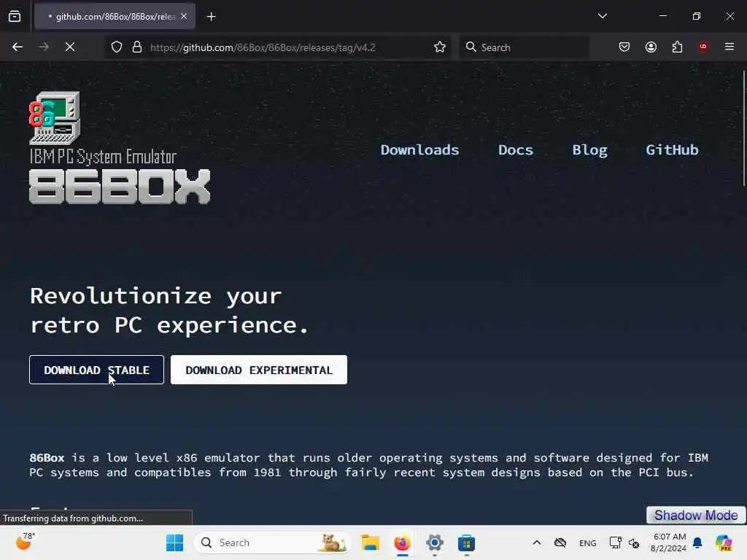Viewport: 747px width, 560px height.
Task: Stop loading the page
Action: click(x=69, y=47)
